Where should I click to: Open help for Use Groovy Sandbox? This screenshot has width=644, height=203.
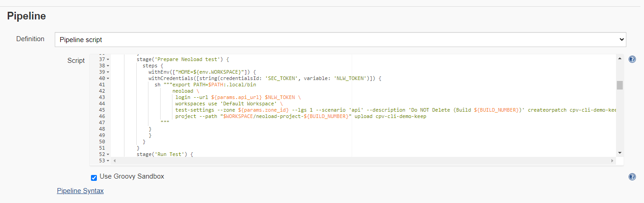[632, 177]
